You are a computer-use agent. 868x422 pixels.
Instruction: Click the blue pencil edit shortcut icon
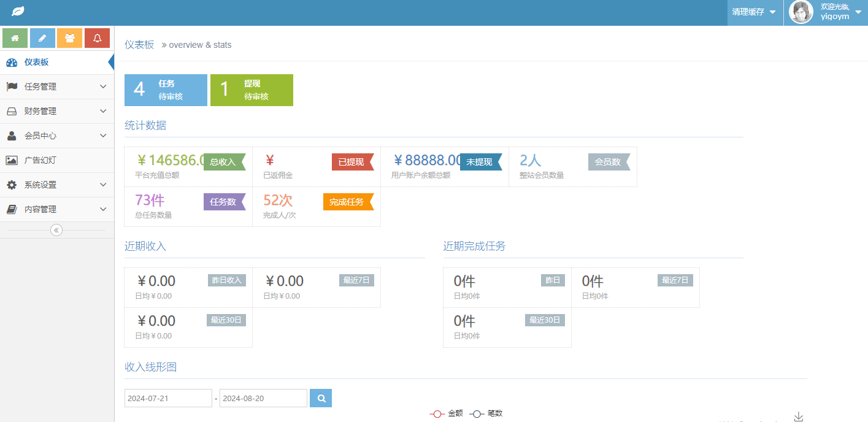[x=42, y=38]
